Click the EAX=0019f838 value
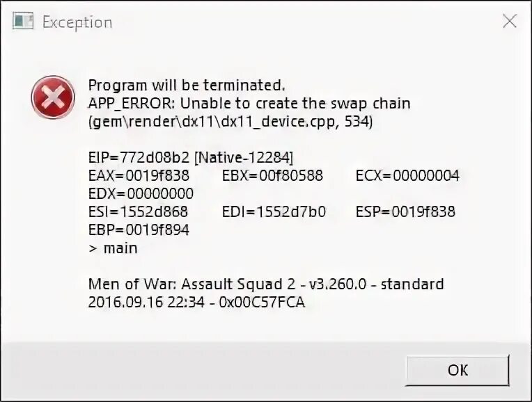 [139, 175]
